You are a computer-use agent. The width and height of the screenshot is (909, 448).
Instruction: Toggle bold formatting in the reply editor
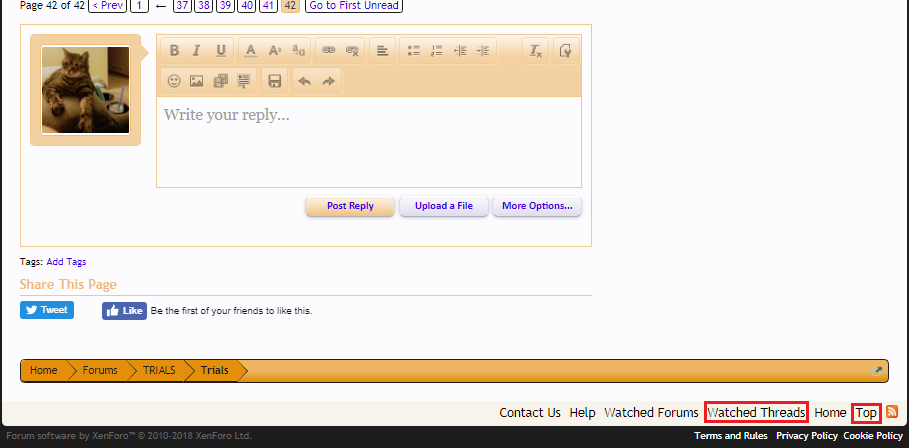point(174,50)
